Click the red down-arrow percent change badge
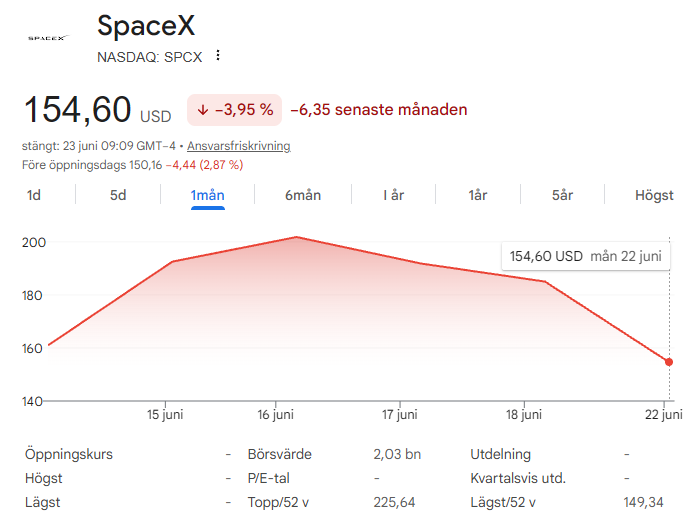 coord(234,110)
